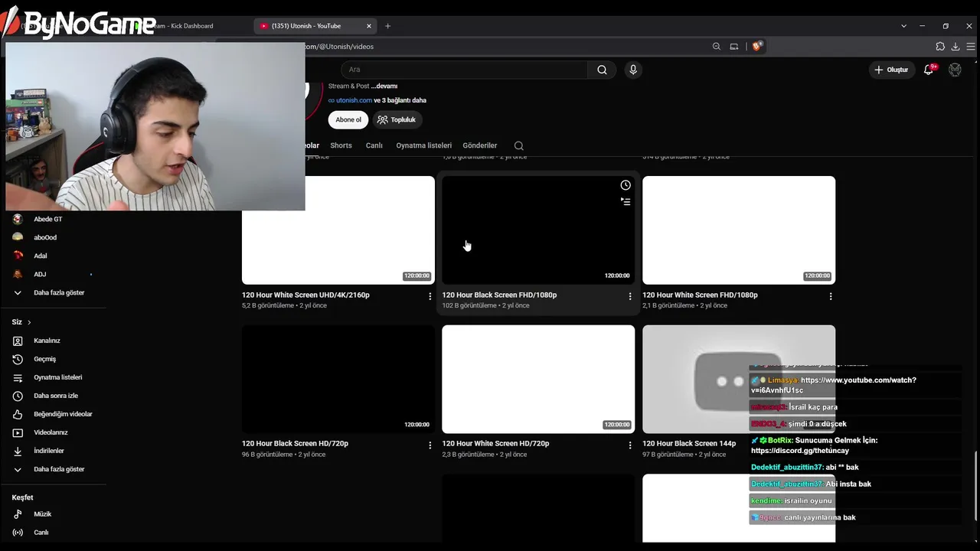
Task: Open the browser extensions puzzle icon
Action: (x=940, y=46)
